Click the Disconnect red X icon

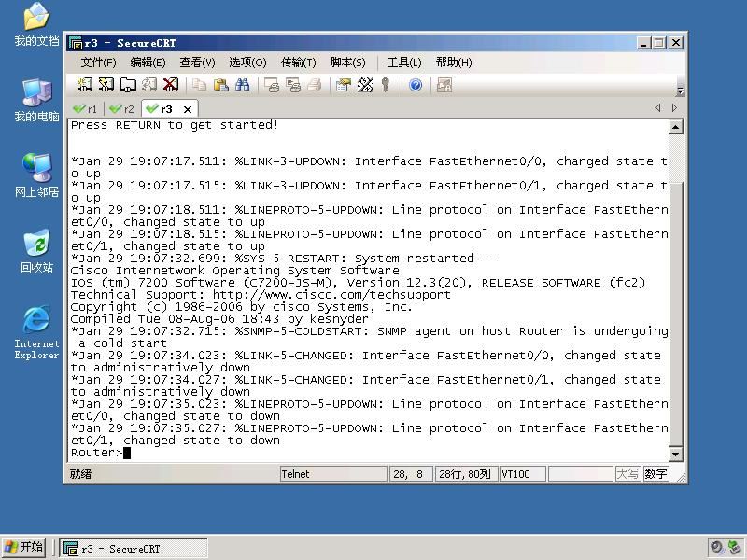click(171, 85)
